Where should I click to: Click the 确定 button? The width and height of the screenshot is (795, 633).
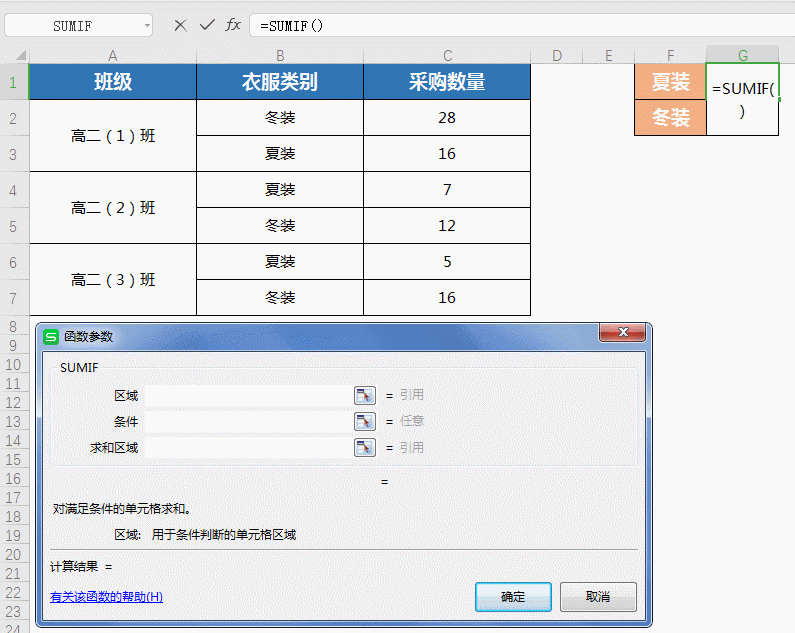[513, 596]
